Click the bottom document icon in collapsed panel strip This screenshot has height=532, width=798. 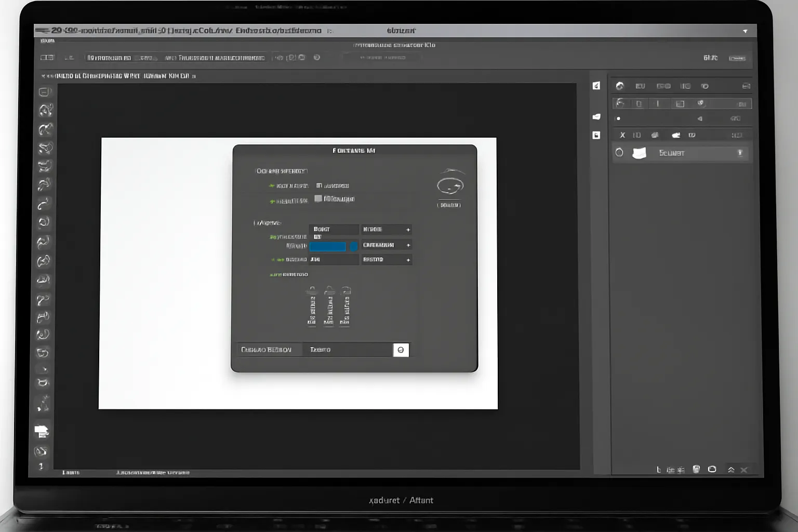tap(596, 135)
